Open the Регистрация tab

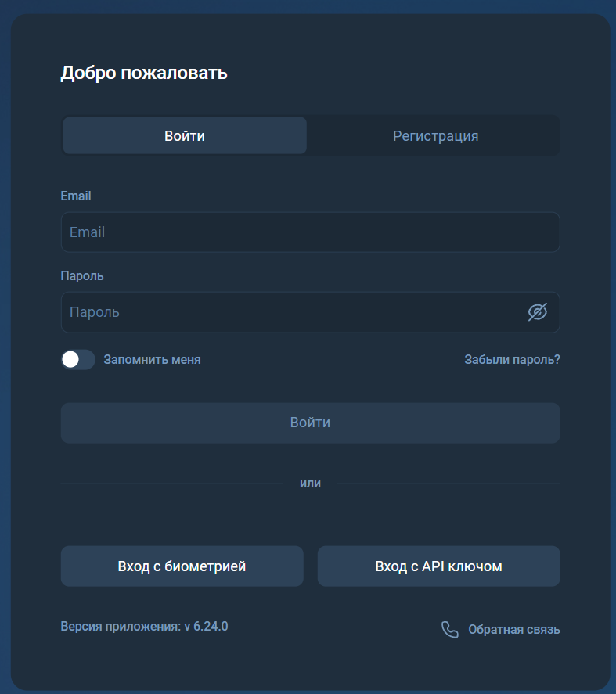point(435,136)
